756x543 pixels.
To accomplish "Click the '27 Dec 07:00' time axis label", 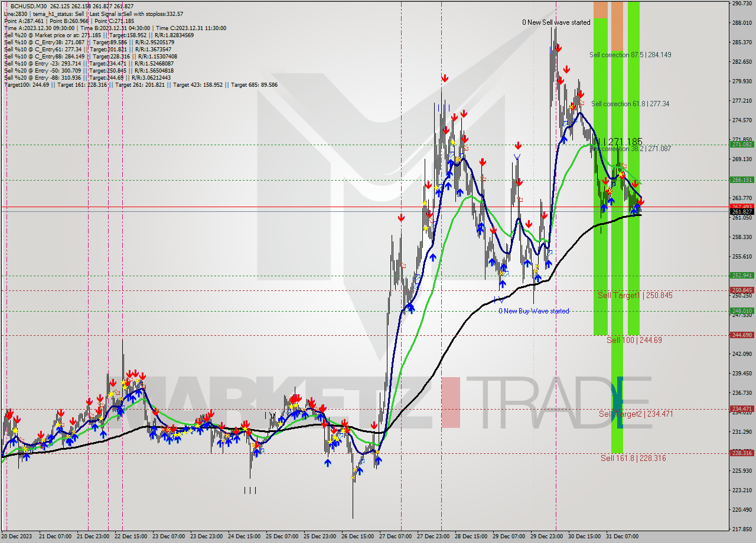I will pos(395,537).
